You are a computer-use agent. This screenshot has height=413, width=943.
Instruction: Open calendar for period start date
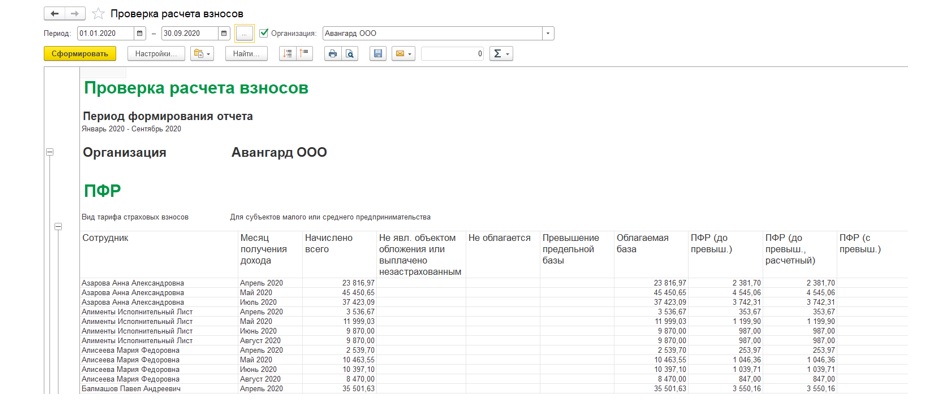tap(140, 34)
